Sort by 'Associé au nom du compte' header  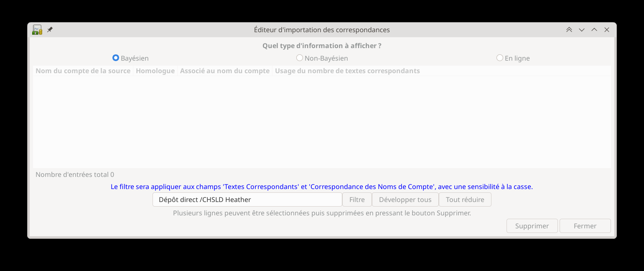(224, 71)
